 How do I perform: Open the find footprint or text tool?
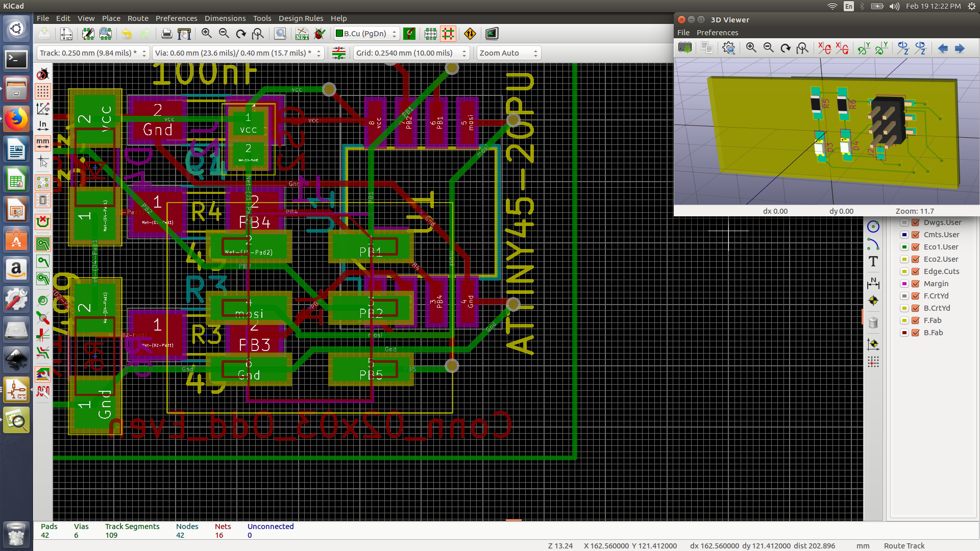pos(280,34)
